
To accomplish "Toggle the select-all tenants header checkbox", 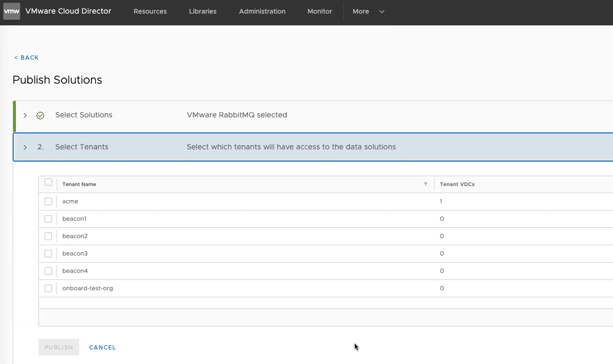I will (48, 182).
